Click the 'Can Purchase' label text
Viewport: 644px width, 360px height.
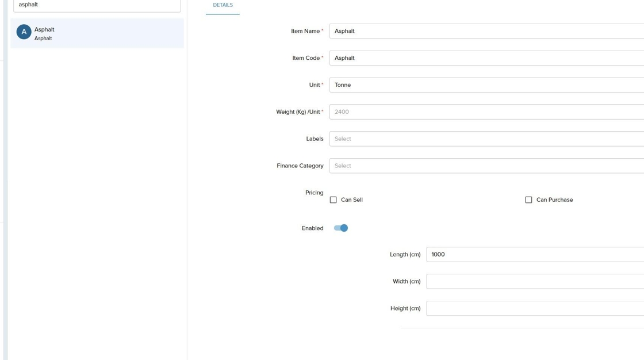click(x=554, y=200)
